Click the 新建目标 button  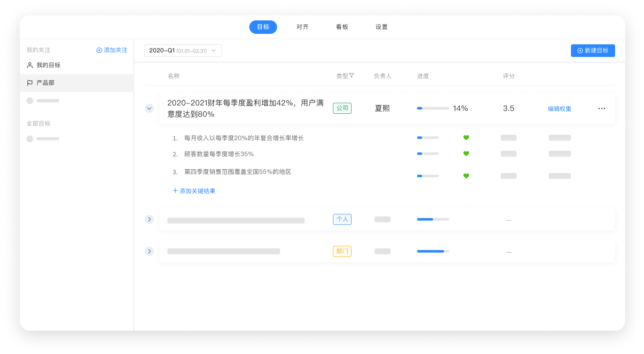point(593,50)
